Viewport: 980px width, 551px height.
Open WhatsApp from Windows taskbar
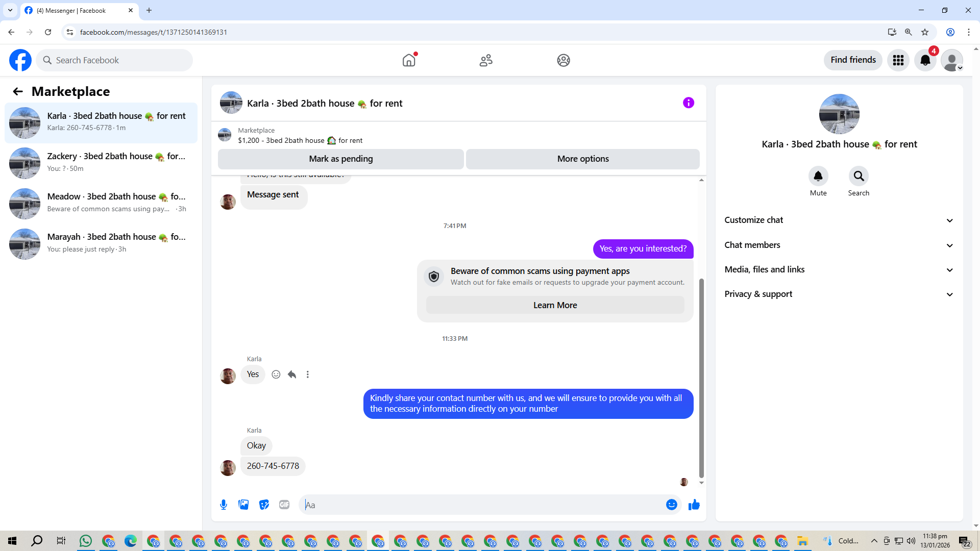(x=86, y=541)
